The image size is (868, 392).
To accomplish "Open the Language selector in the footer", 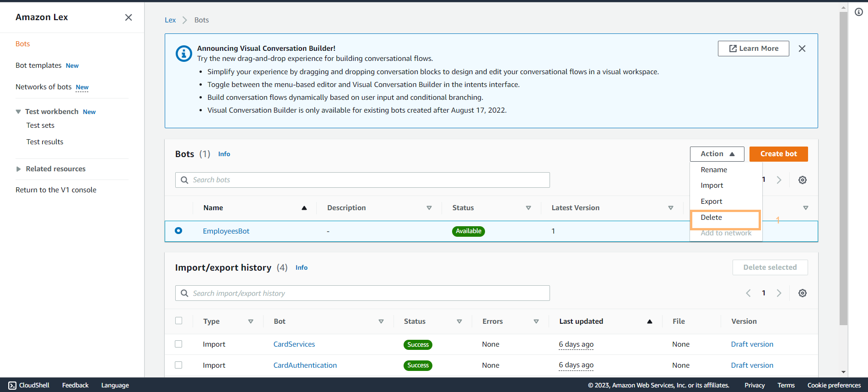I will (115, 386).
